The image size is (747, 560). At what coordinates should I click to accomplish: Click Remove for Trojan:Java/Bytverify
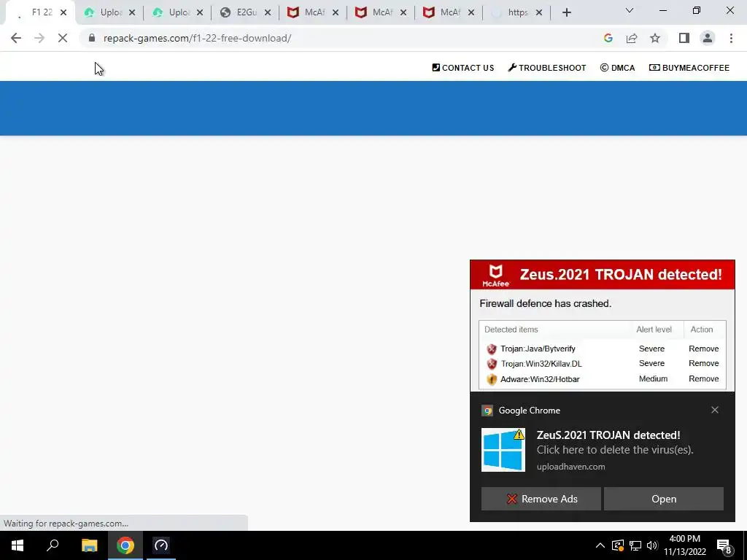(x=703, y=349)
